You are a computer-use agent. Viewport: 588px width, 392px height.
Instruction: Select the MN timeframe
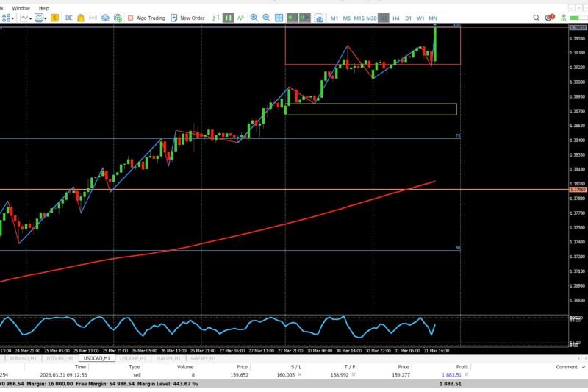click(x=433, y=18)
